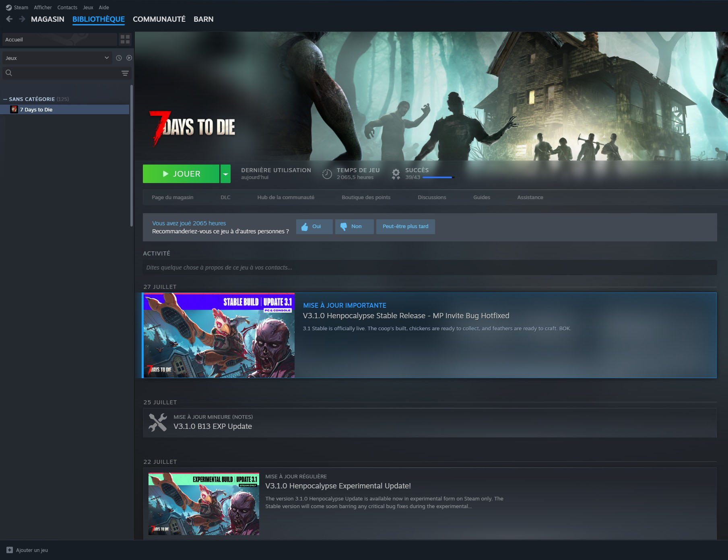Select Peut-être plus tard button
Image resolution: width=728 pixels, height=560 pixels.
click(406, 226)
